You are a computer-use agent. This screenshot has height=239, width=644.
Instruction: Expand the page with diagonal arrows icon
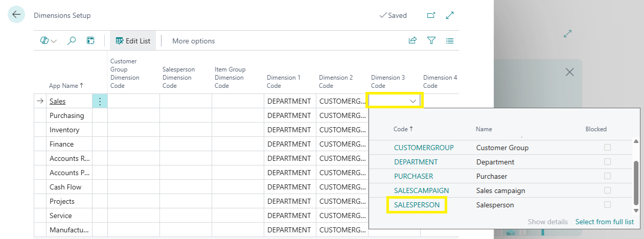(x=450, y=15)
